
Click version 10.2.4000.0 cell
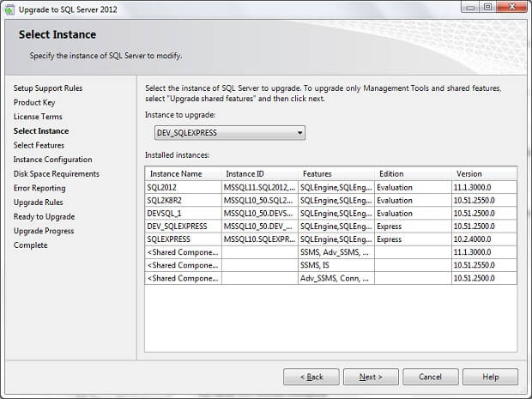pos(484,239)
